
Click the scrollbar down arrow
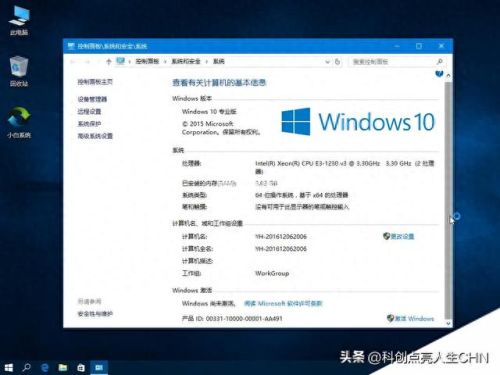tap(448, 323)
